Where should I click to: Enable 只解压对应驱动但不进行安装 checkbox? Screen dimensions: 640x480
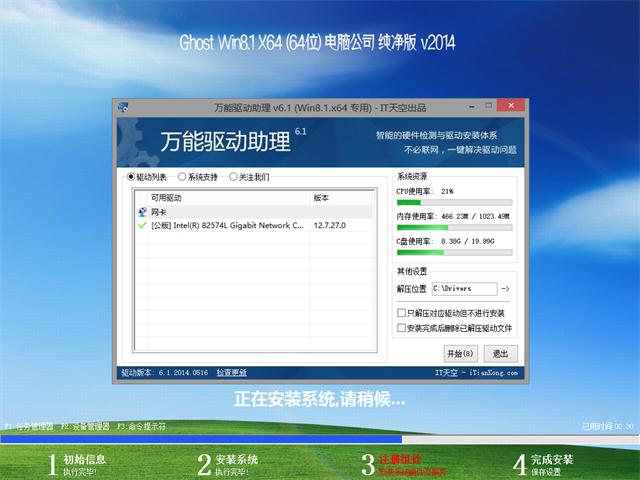pos(401,313)
